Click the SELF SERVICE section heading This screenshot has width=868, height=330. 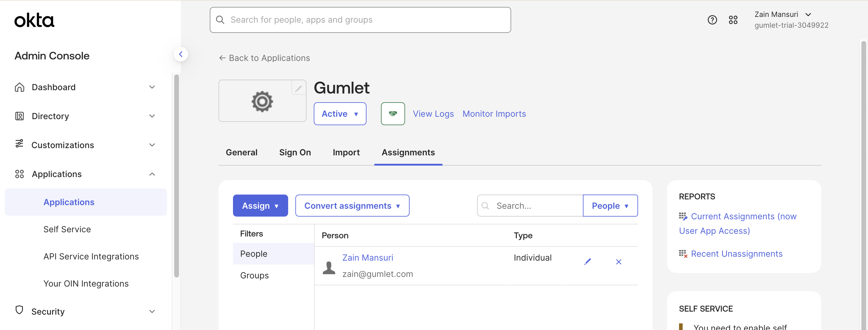click(706, 309)
